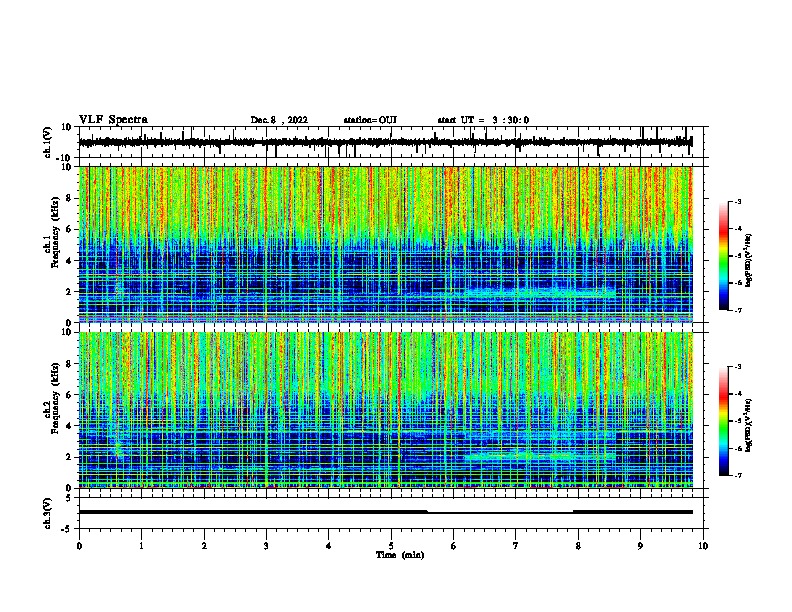Click the "-5" tick on ch.3 axis
Image resolution: width=792 pixels, height=612 pixels.
68,529
